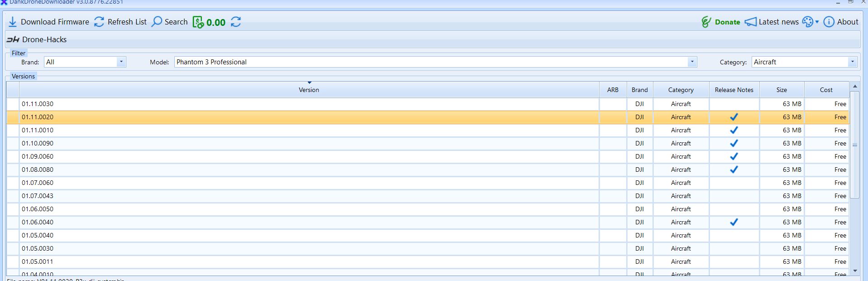Click the Brand cell DJI in row 01.07.0060

point(639,183)
